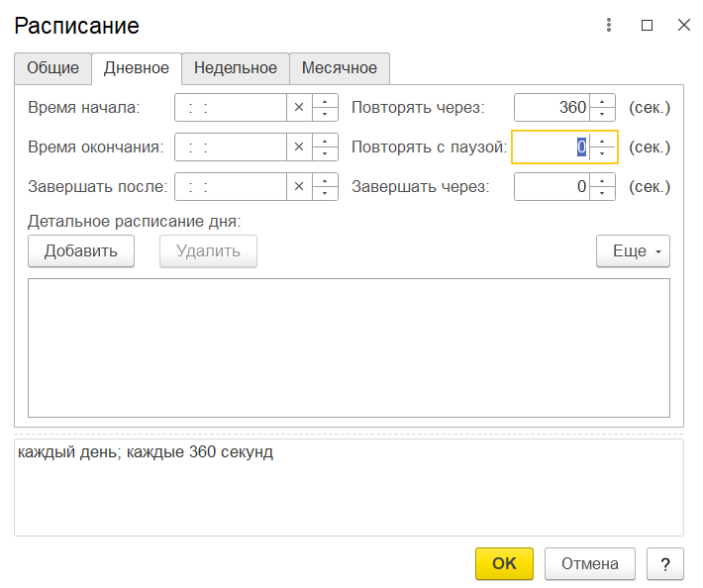Clear the Время начала time field

(299, 108)
